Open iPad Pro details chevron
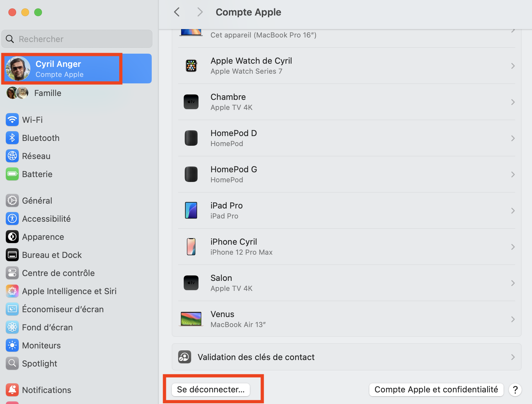Screen dimensions: 532x404 pyautogui.click(x=513, y=211)
